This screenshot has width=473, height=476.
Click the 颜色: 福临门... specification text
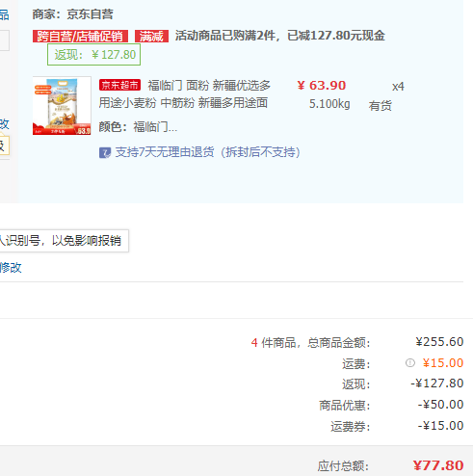tap(138, 127)
